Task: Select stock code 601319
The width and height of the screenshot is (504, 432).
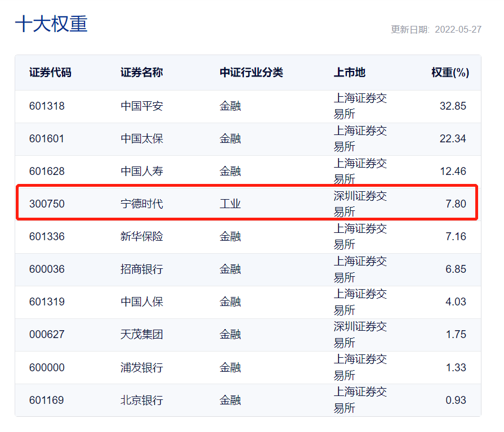Action: coord(47,301)
